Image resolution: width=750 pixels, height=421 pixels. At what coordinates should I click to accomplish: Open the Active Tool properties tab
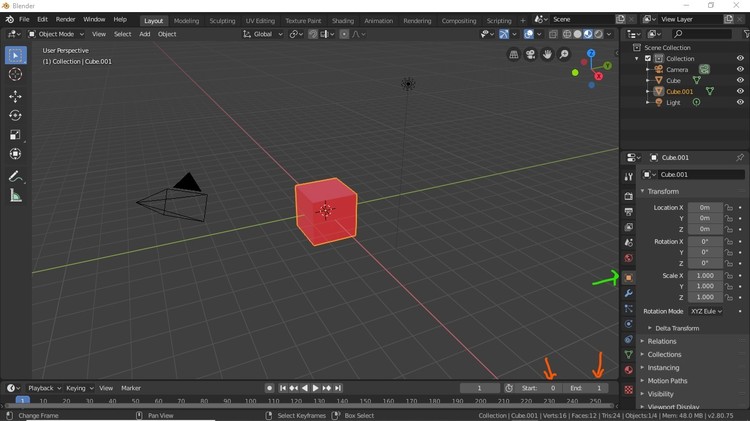point(629,177)
